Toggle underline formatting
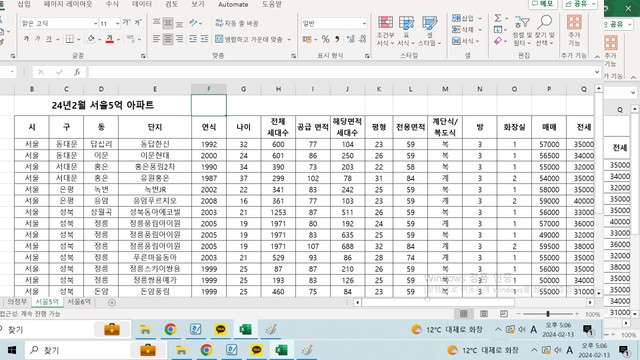The width and height of the screenshot is (640, 360). (x=49, y=39)
